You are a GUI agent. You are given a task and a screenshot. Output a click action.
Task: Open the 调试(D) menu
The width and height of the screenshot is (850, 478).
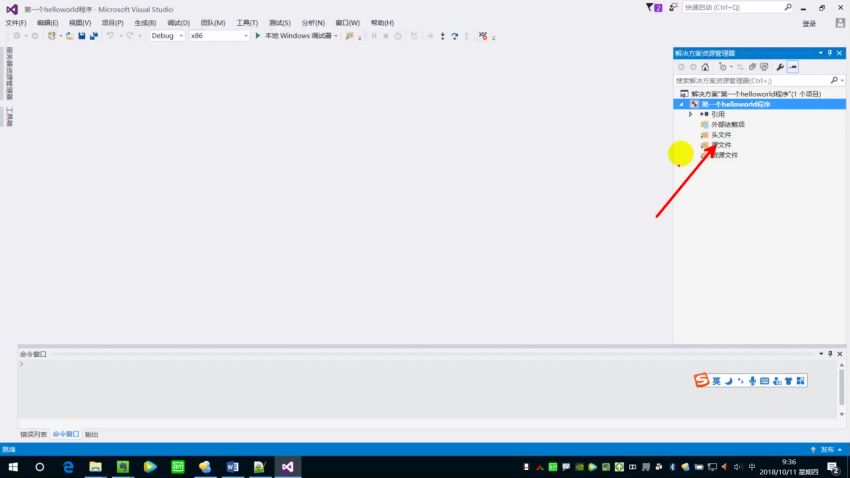pos(178,23)
